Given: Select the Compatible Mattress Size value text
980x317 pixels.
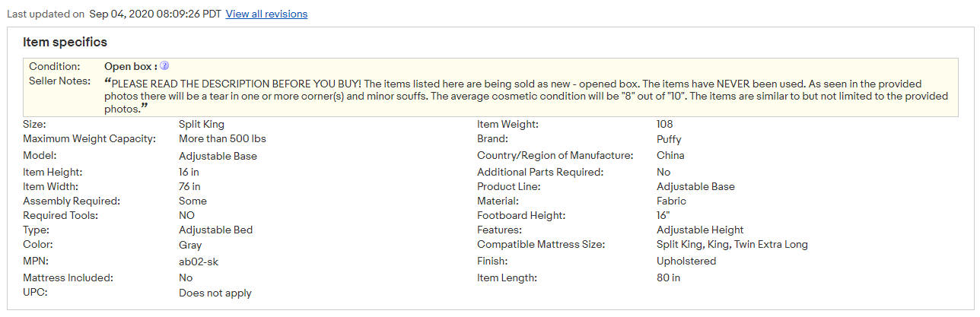Looking at the screenshot, I should click(x=732, y=245).
